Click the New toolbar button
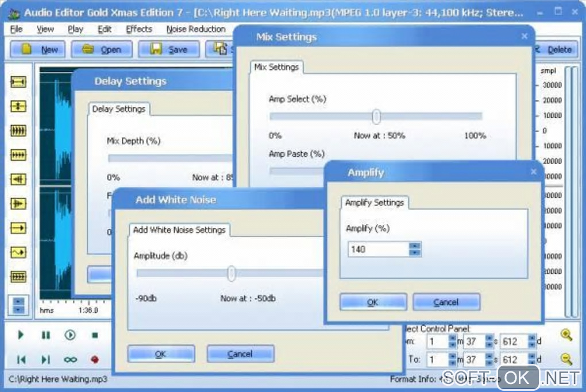 (x=38, y=49)
